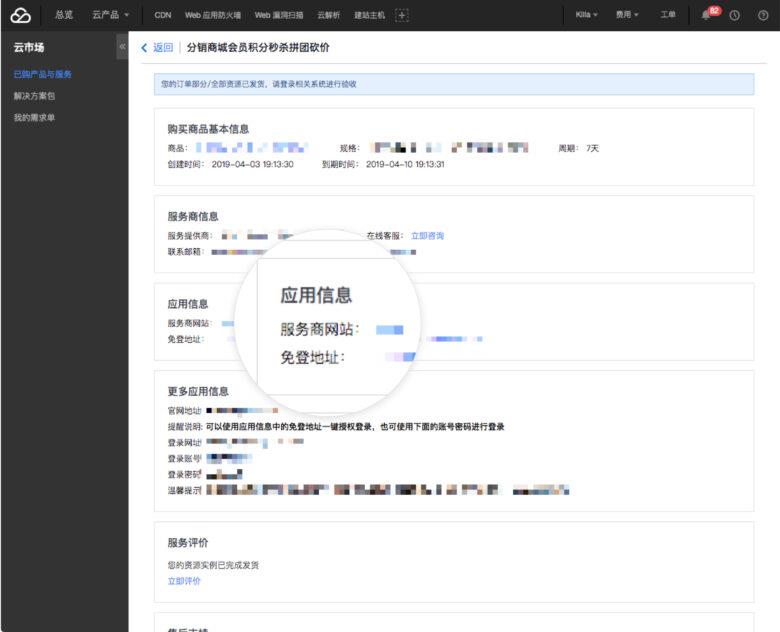The height and width of the screenshot is (632, 780).
Task: Select 已购产品与服务 in sidebar
Action: (x=43, y=74)
